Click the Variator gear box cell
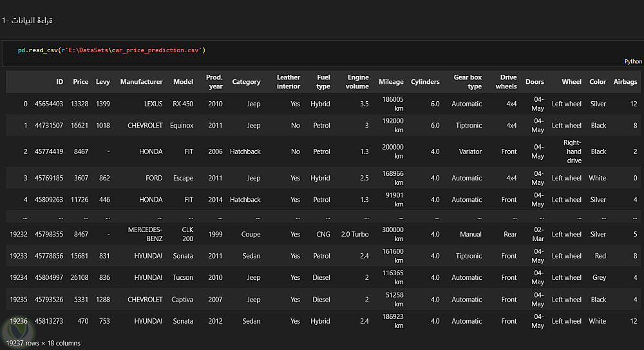This screenshot has width=644, height=350. click(x=470, y=151)
